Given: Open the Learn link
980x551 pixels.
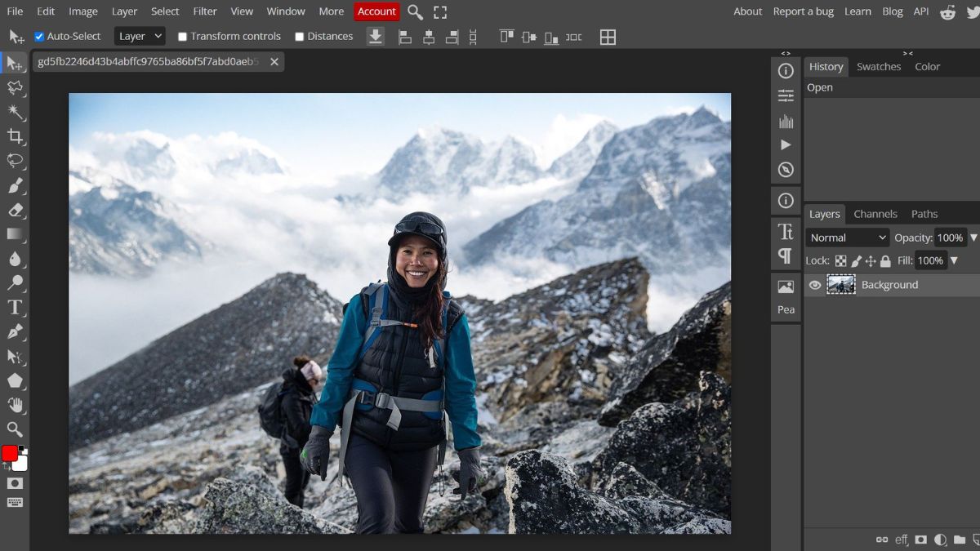Looking at the screenshot, I should [x=857, y=11].
